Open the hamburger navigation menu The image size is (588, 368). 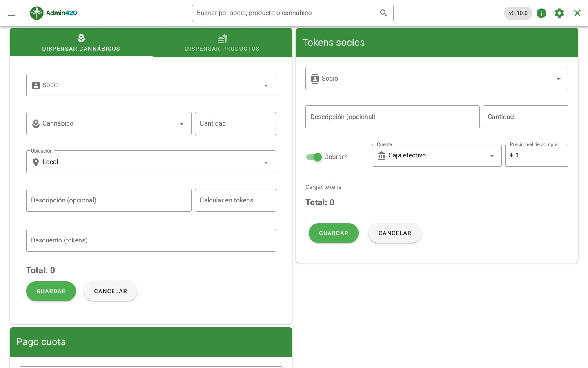(x=11, y=13)
